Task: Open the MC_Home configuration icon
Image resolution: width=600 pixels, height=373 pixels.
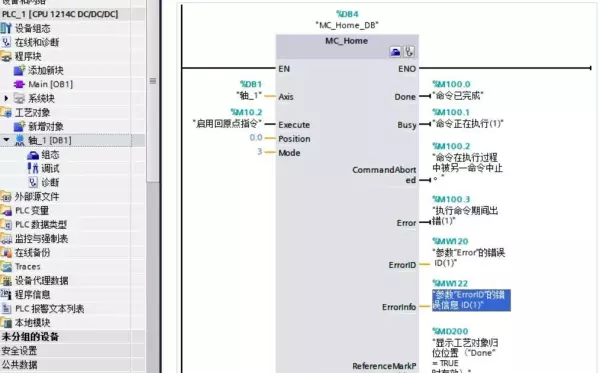Action: tap(395, 52)
